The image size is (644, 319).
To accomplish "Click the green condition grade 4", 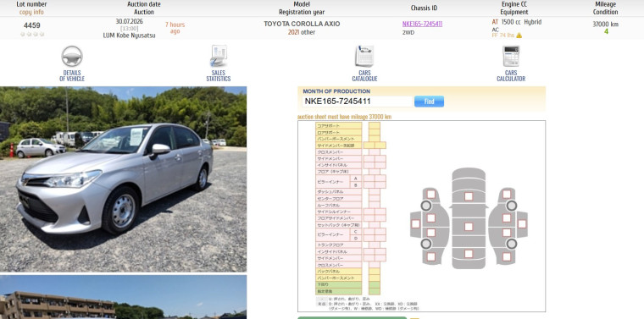I will click(606, 31).
